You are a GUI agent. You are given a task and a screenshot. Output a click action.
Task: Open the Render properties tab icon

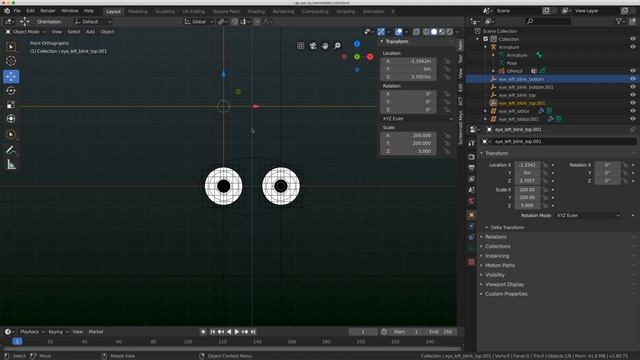tap(471, 157)
